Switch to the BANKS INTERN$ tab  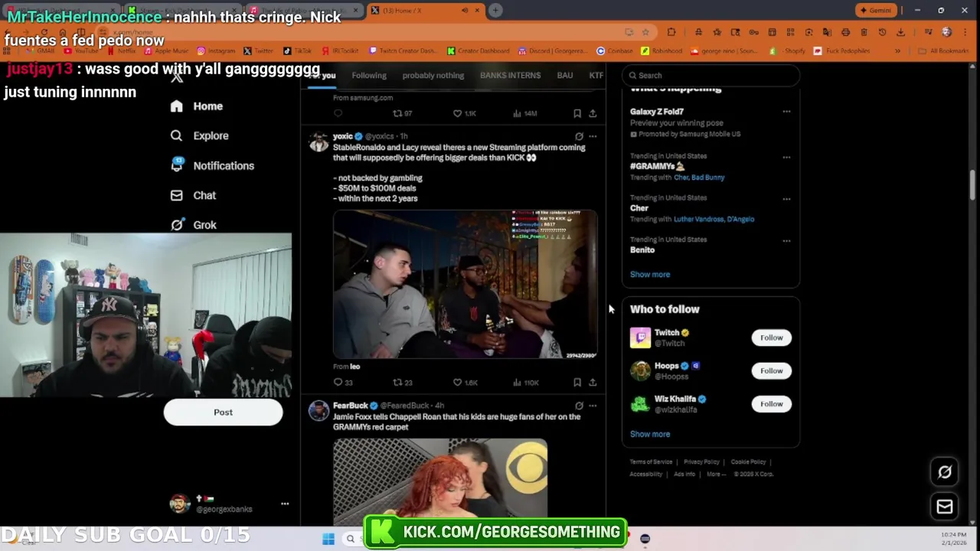[x=510, y=76]
